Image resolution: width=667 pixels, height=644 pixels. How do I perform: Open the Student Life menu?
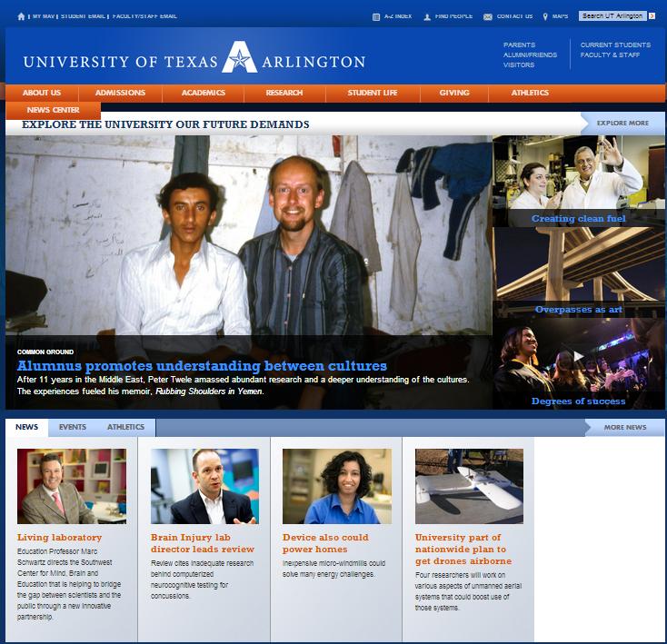[373, 93]
